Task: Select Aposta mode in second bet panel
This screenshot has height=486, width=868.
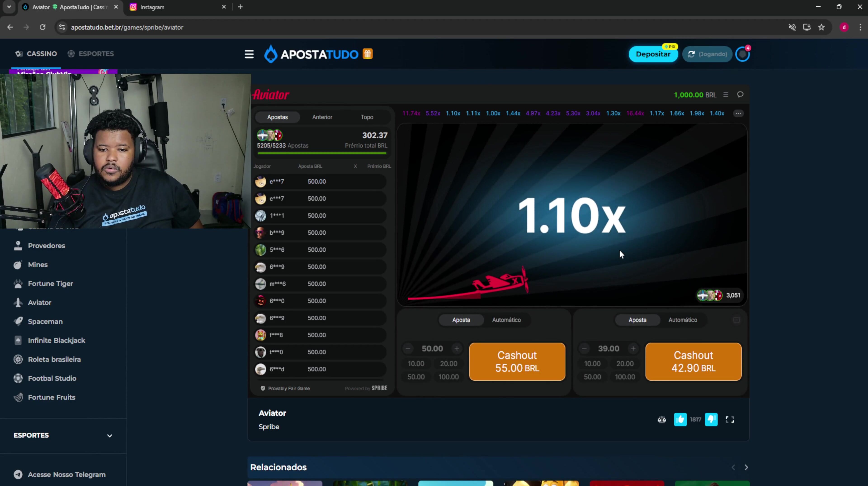Action: click(637, 320)
